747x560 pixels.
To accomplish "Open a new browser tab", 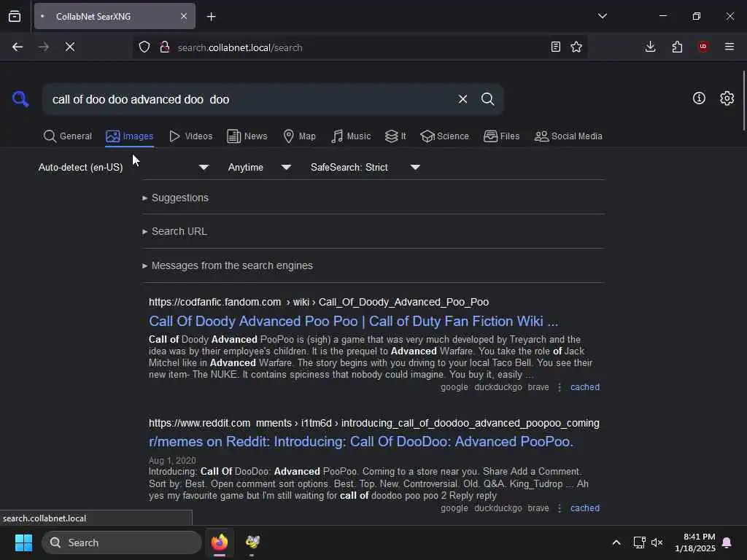I will [x=211, y=17].
